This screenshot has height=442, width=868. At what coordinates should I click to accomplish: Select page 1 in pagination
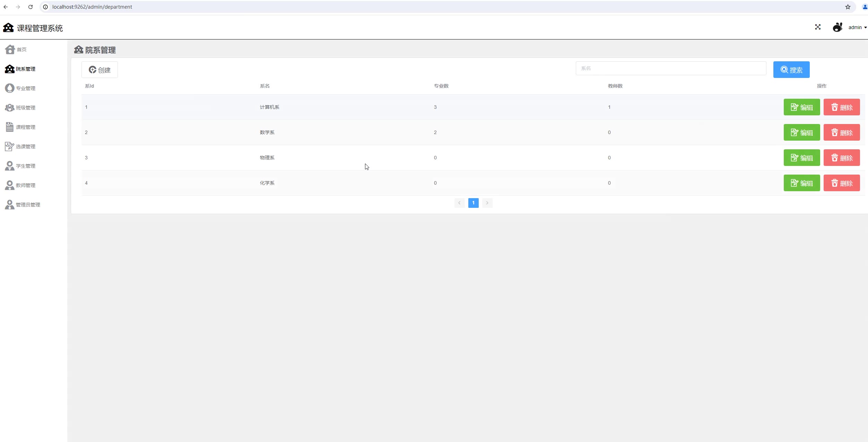click(x=473, y=203)
